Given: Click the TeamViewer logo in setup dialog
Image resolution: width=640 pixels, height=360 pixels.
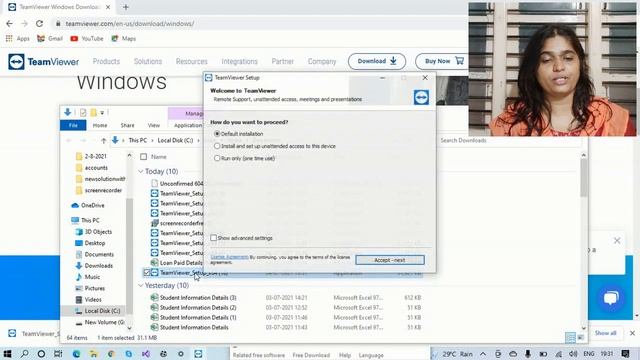Looking at the screenshot, I should pos(421,98).
